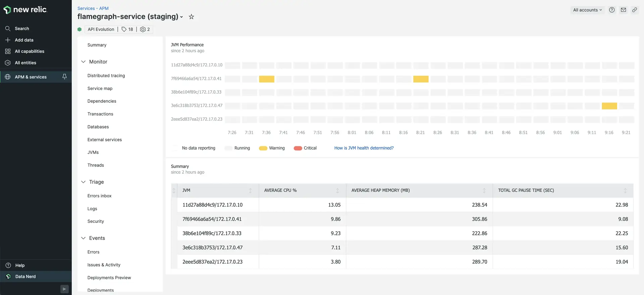This screenshot has height=295, width=644.
Task: Sort by Average CPU % column
Action: click(x=337, y=191)
